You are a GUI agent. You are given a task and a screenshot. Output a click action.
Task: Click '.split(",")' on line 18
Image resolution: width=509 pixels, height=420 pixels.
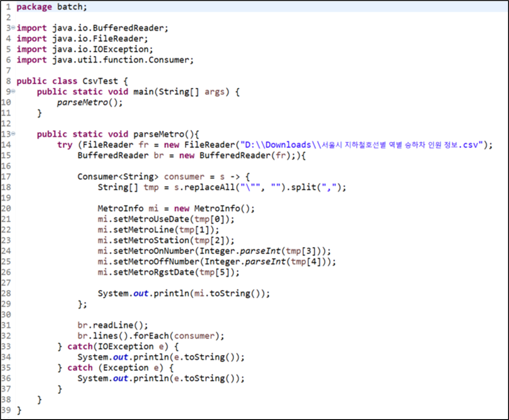pos(313,188)
